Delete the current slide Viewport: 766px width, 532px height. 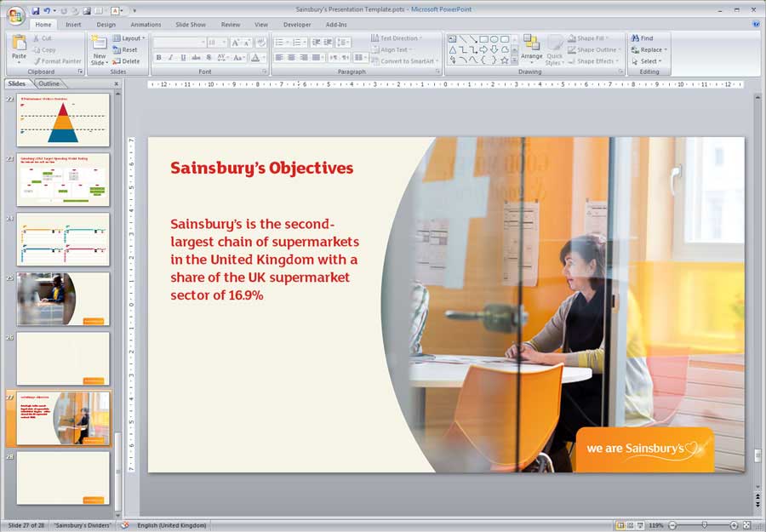[127, 61]
